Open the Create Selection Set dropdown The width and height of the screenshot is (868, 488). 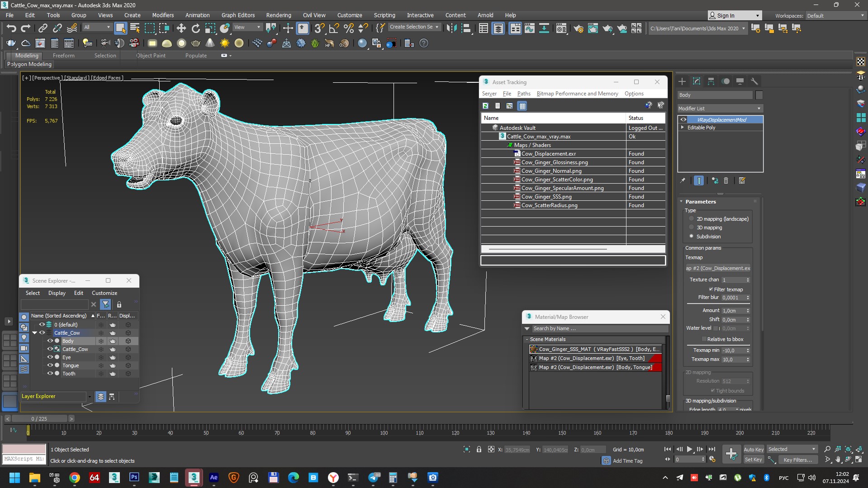click(x=414, y=27)
